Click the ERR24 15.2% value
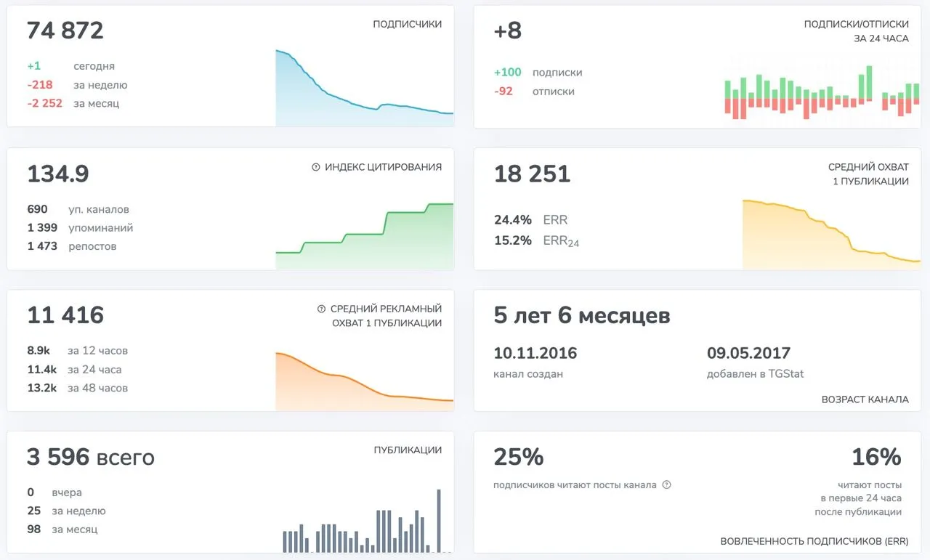 pyautogui.click(x=513, y=240)
